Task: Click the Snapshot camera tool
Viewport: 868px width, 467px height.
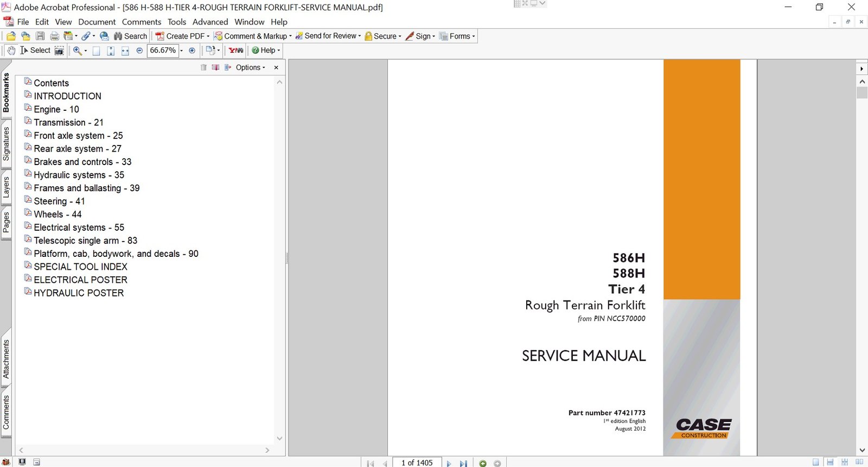Action: 59,51
